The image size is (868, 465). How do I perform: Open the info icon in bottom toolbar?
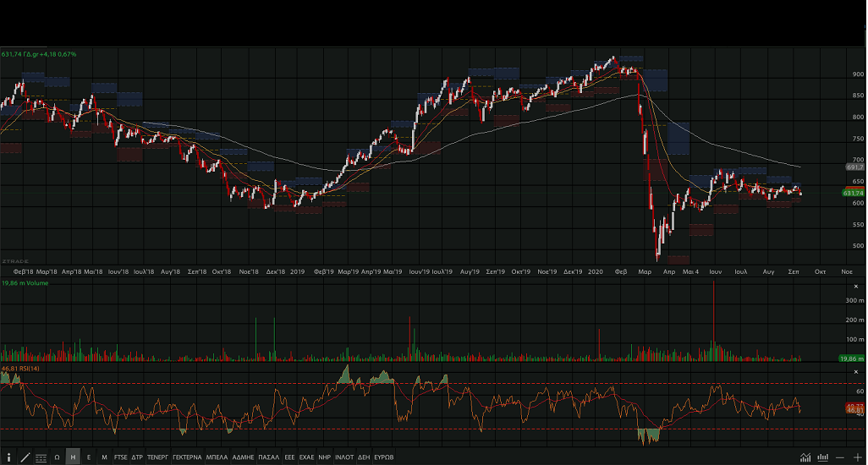8,457
